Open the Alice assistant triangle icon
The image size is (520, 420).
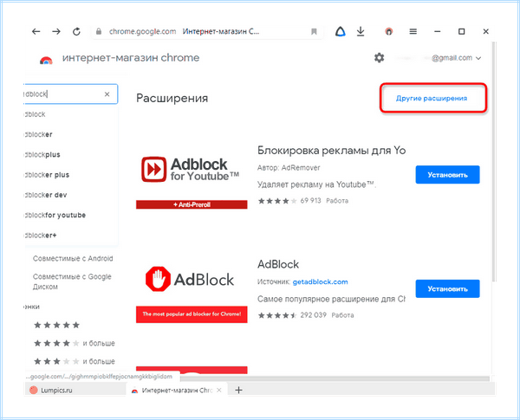click(x=341, y=31)
